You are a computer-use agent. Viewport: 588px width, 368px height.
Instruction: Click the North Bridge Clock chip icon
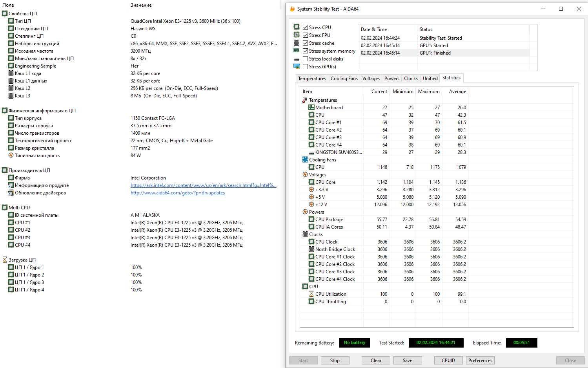coord(311,249)
